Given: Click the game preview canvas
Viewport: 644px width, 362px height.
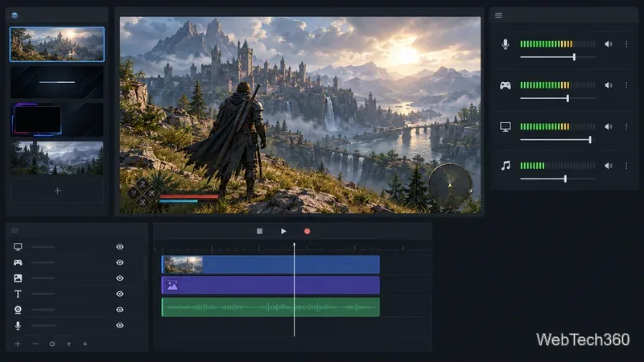Looking at the screenshot, I should pyautogui.click(x=299, y=115).
